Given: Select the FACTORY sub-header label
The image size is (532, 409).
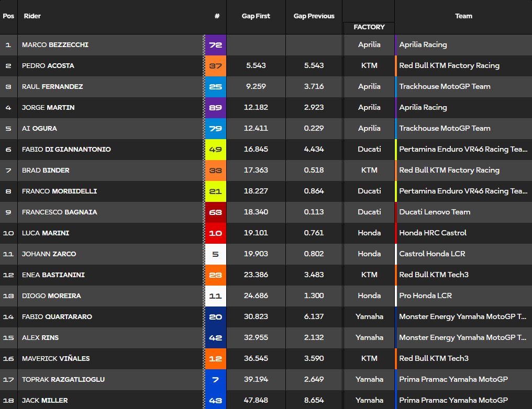Looking at the screenshot, I should click(369, 27).
